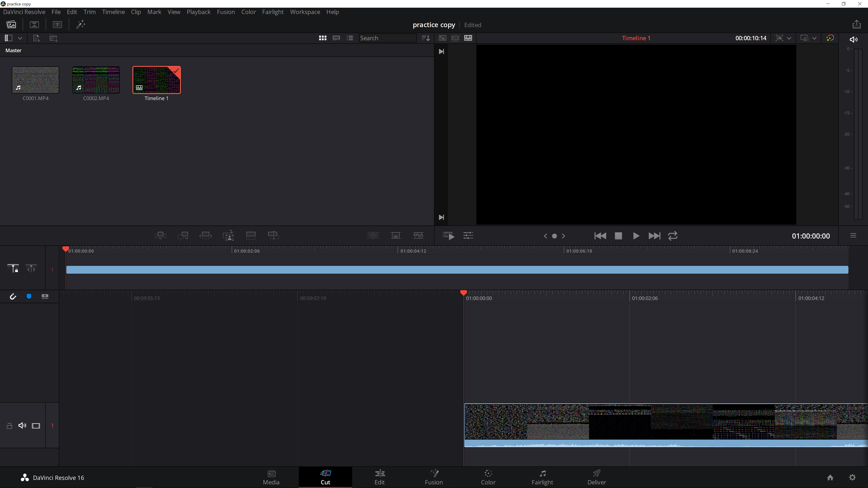The width and height of the screenshot is (868, 488).
Task: Apply the Cut transition icon
Action: pyautogui.click(x=373, y=235)
